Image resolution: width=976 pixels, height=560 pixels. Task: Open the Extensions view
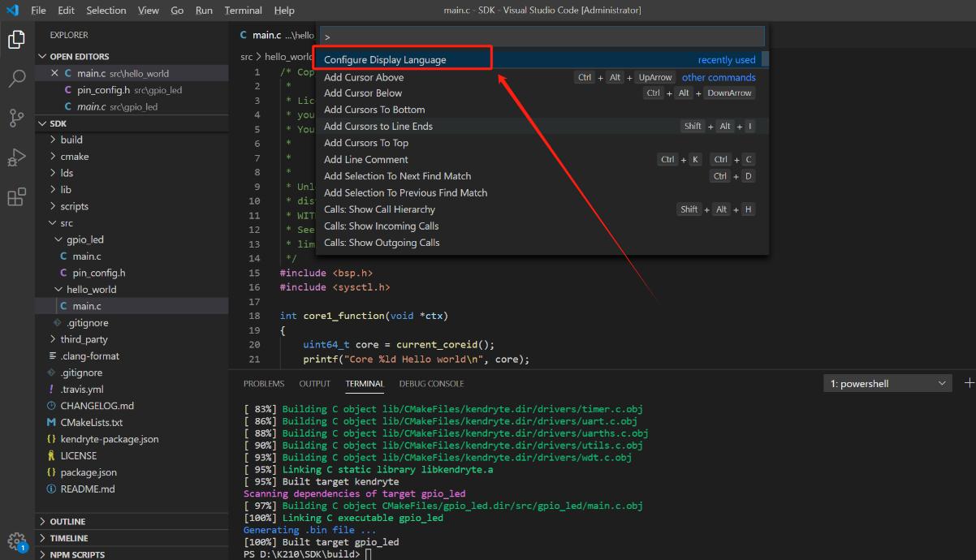click(x=16, y=197)
